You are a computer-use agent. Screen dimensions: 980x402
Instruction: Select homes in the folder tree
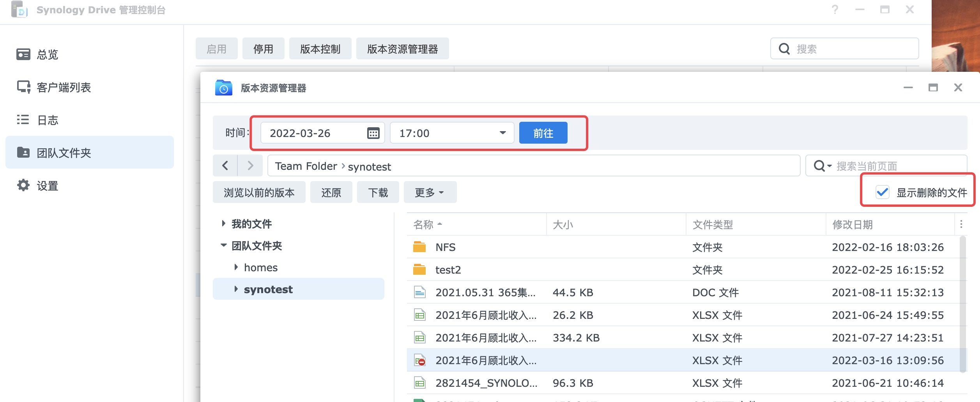(261, 267)
